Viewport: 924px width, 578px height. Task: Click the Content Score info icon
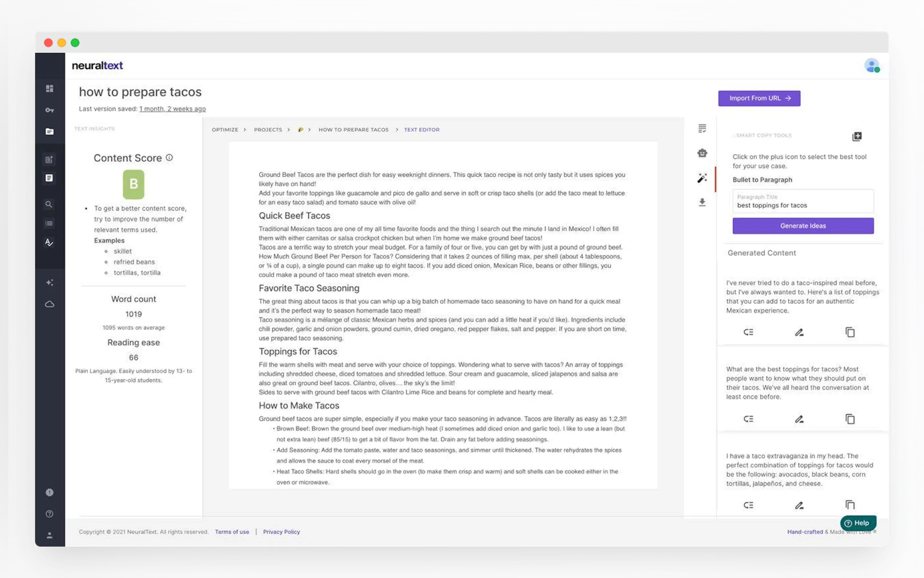[x=169, y=158]
